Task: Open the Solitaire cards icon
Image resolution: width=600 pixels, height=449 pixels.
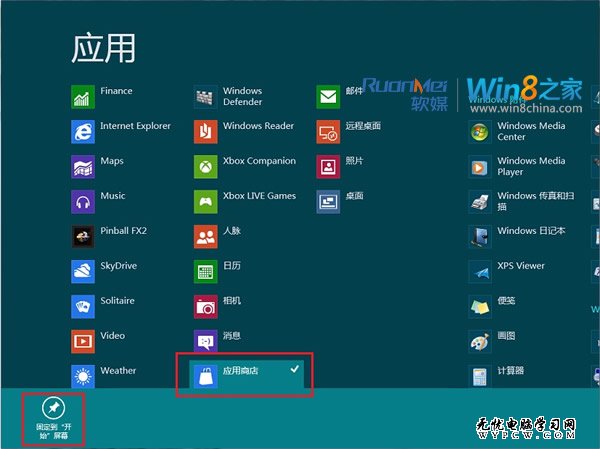Action: pos(83,307)
